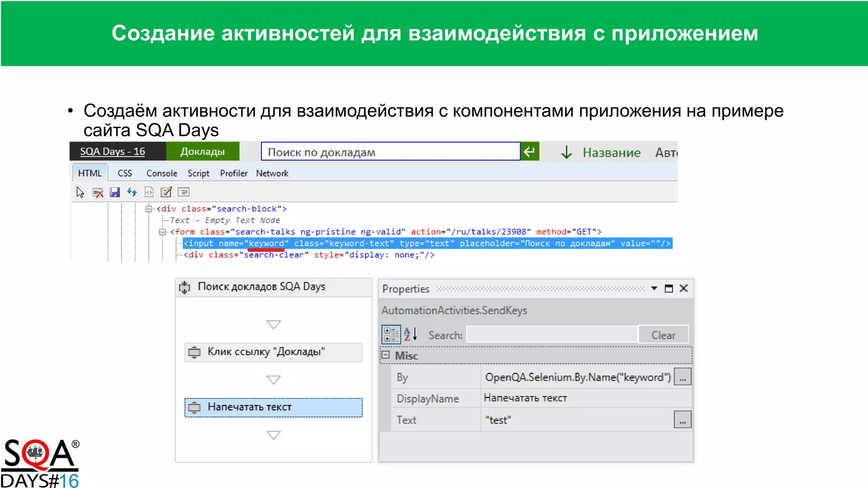Select the div search-clear HTML node
Image resolution: width=868 pixels, height=488 pixels.
(309, 255)
